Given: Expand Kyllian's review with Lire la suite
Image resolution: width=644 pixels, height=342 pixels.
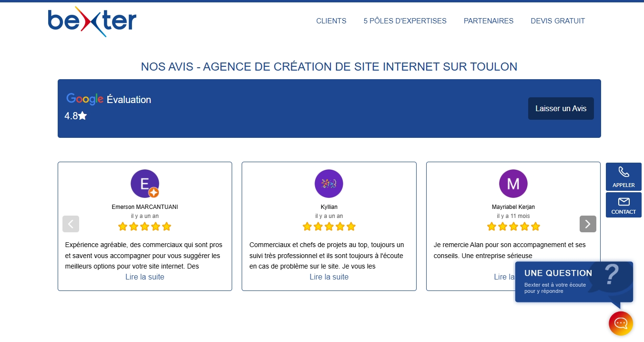Looking at the screenshot, I should [329, 277].
